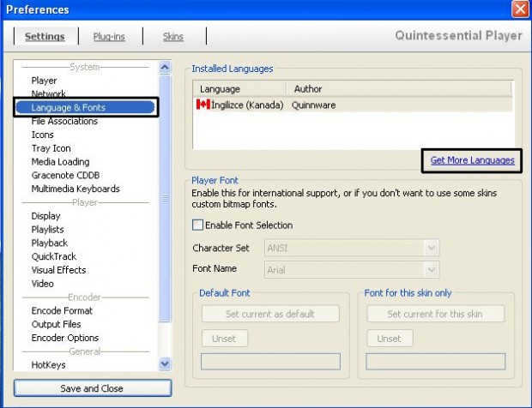Click Set current as default button
Viewport: 532px width, 408px height.
(x=270, y=314)
